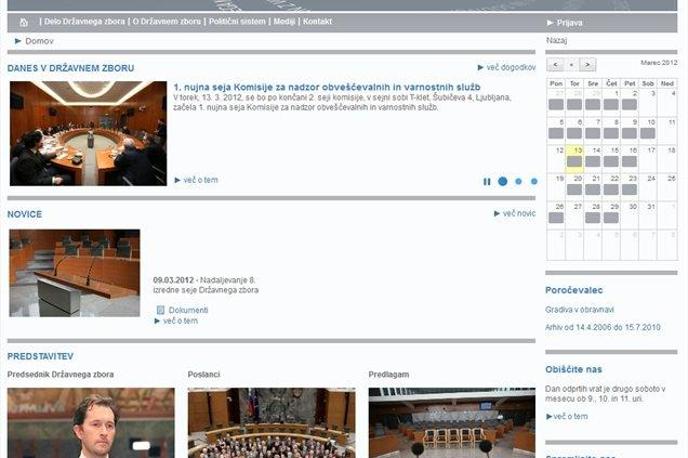The width and height of the screenshot is (688, 458).
Task: Select event marker under day 29
Action: 611,218
